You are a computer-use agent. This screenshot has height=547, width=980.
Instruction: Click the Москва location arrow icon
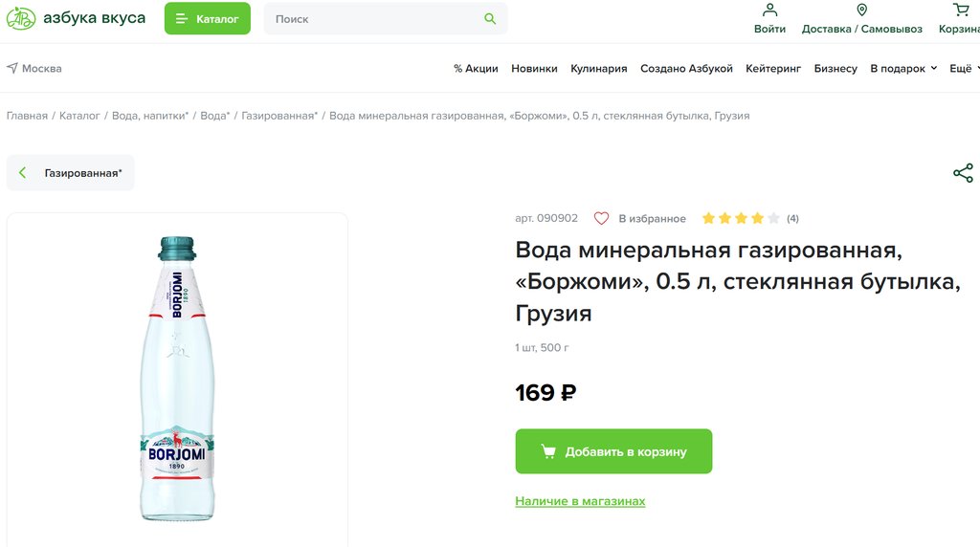point(12,69)
